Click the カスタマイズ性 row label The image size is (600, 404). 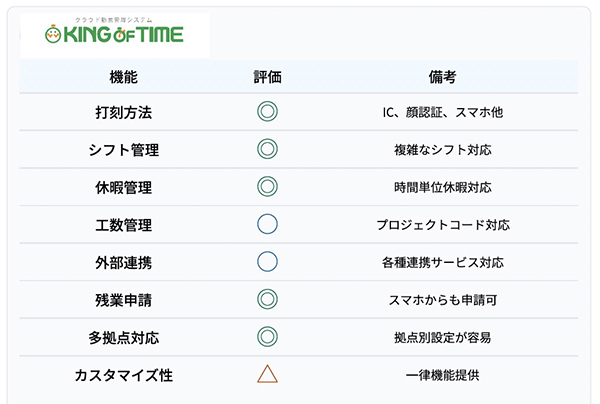(x=123, y=375)
